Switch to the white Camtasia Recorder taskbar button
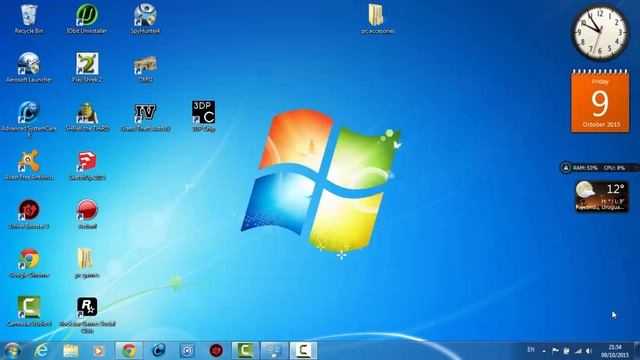 [303, 351]
